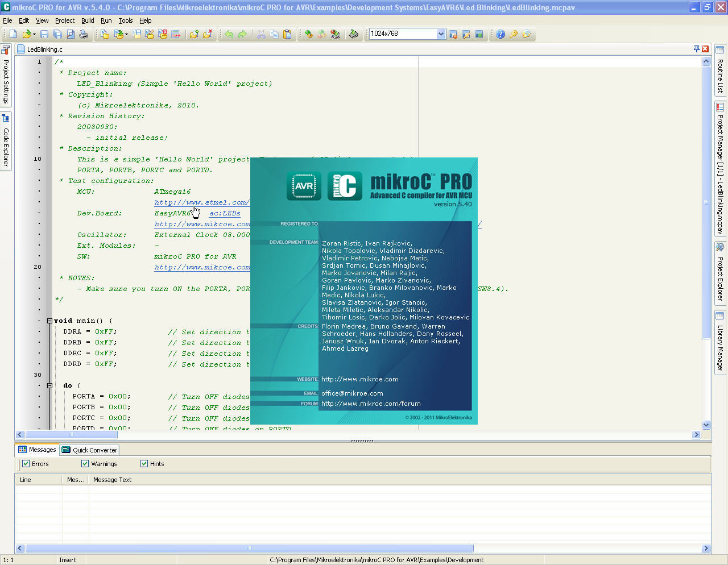Open the Project menu
This screenshot has height=565, width=728.
pos(65,20)
